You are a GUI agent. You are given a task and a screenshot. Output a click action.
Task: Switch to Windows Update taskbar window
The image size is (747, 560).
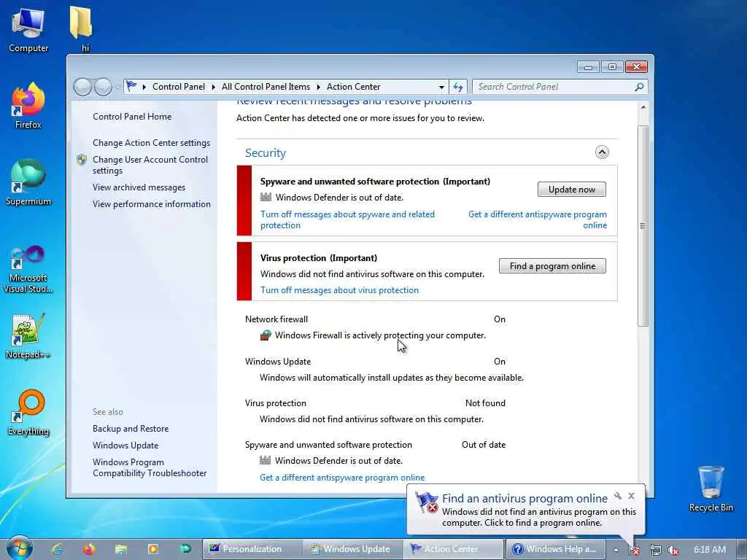[353, 549]
